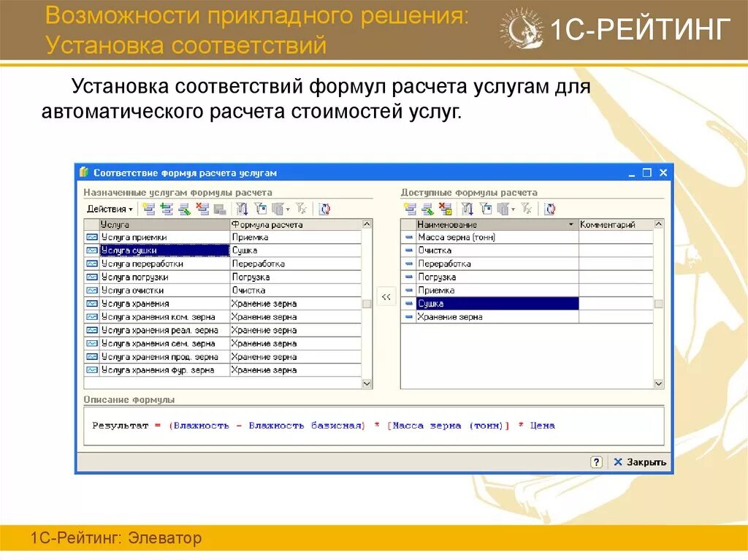Click the Закрыть button
Image resolution: width=748 pixels, height=560 pixels.
pos(640,461)
